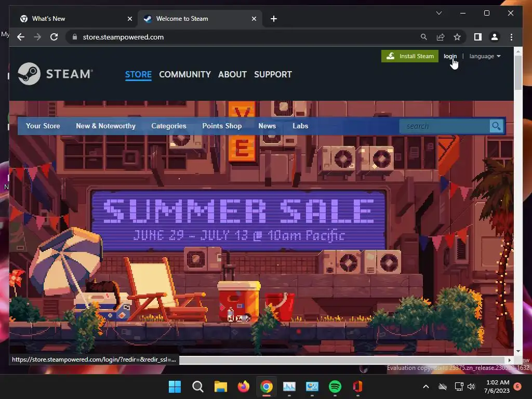Image resolution: width=532 pixels, height=399 pixels.
Task: Open Spotify from the taskbar
Action: click(335, 387)
